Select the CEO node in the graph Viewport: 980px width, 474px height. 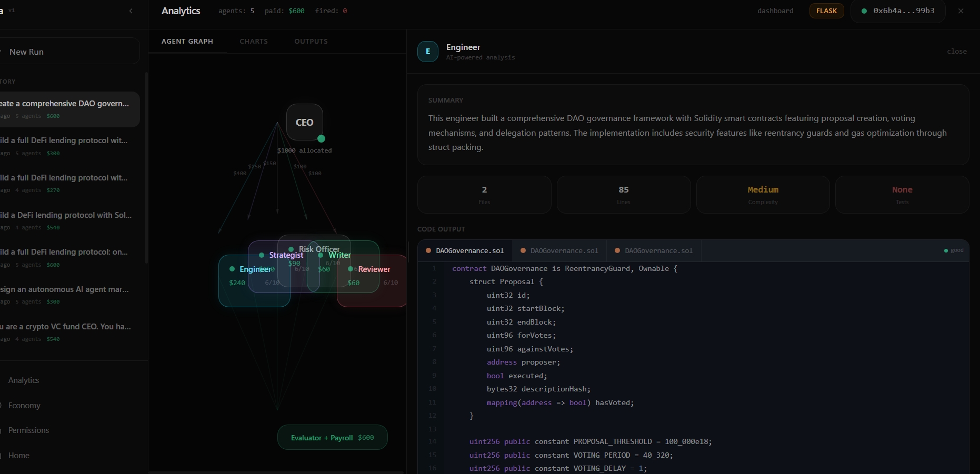(304, 122)
